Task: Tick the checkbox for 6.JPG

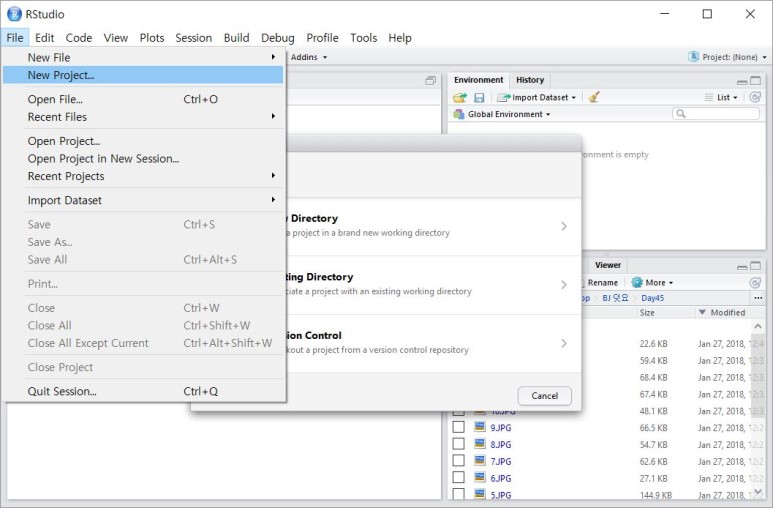Action: [458, 477]
